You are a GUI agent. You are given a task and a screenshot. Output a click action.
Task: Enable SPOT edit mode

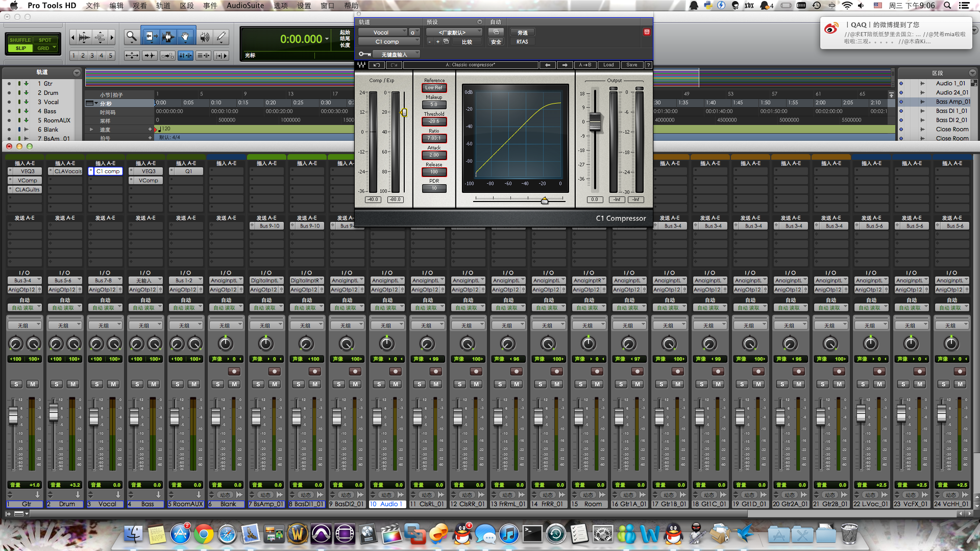[45, 40]
